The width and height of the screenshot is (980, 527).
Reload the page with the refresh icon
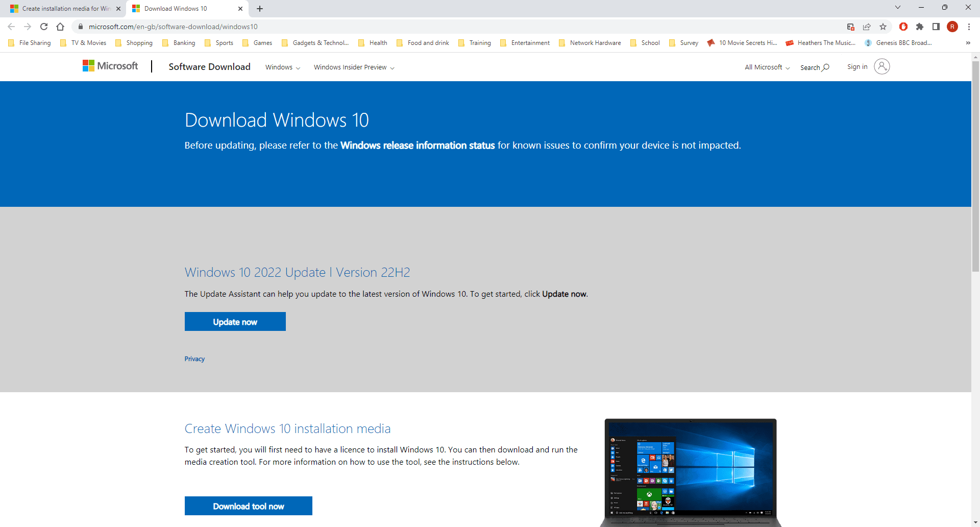(44, 27)
